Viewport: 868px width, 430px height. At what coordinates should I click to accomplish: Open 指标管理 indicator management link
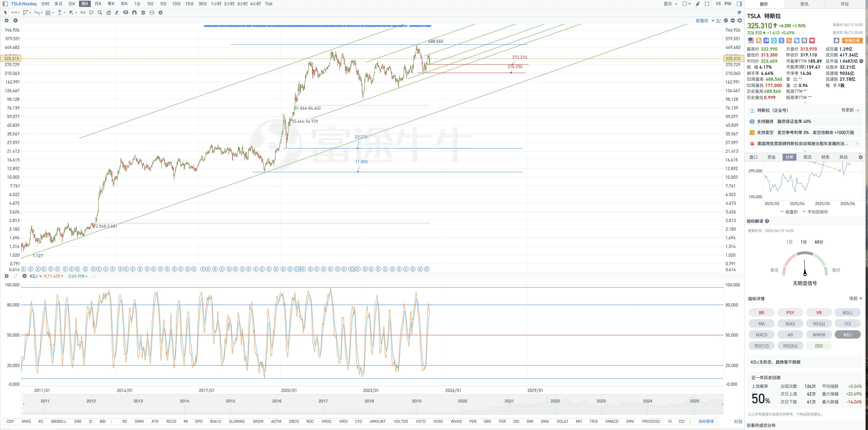click(706, 421)
